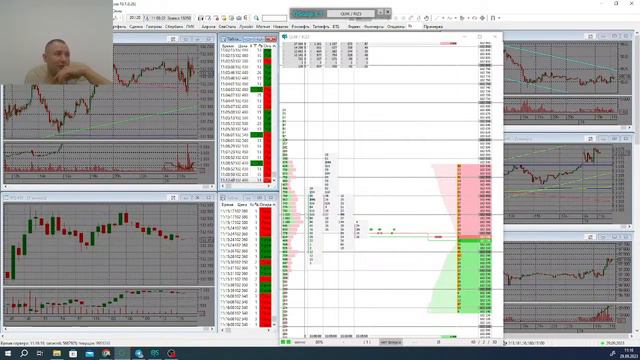Select the hand pan tool in toolbar

(x=427, y=18)
